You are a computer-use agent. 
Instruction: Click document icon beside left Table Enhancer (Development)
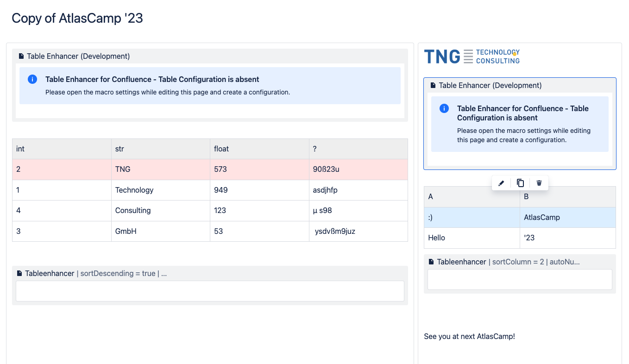pyautogui.click(x=21, y=56)
